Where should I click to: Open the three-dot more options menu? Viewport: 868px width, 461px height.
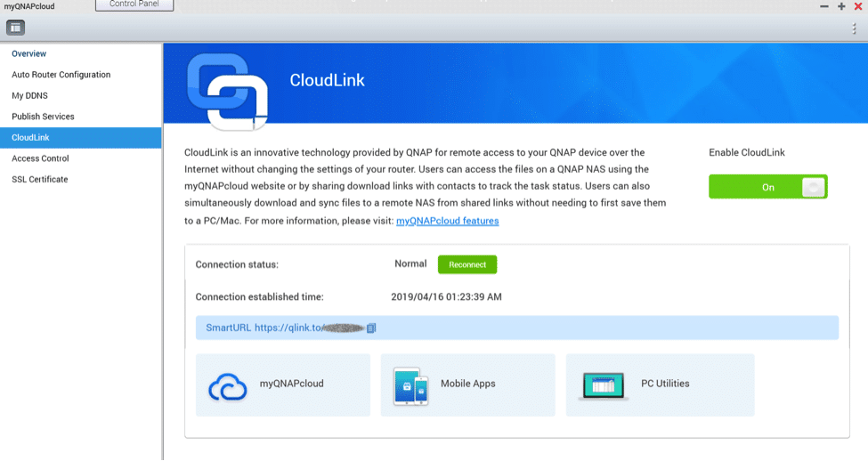click(x=854, y=28)
